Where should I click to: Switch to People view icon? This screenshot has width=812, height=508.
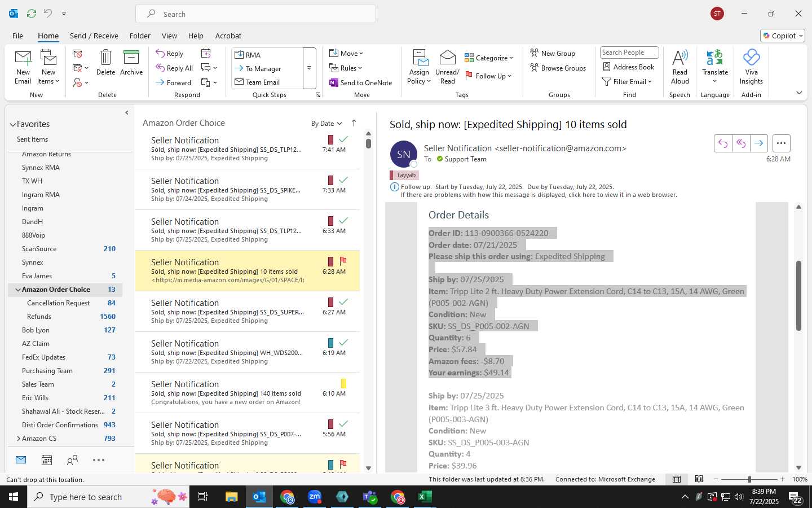click(x=72, y=460)
